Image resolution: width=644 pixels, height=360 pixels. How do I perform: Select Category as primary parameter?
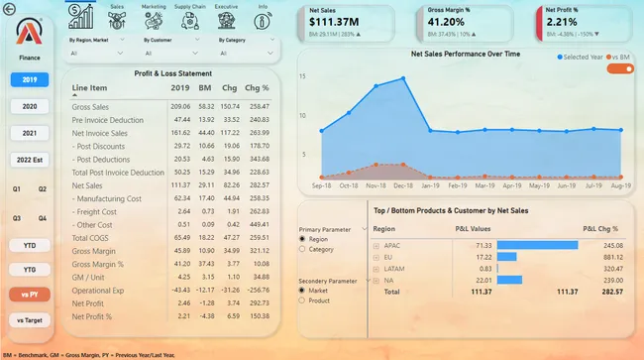[302, 249]
